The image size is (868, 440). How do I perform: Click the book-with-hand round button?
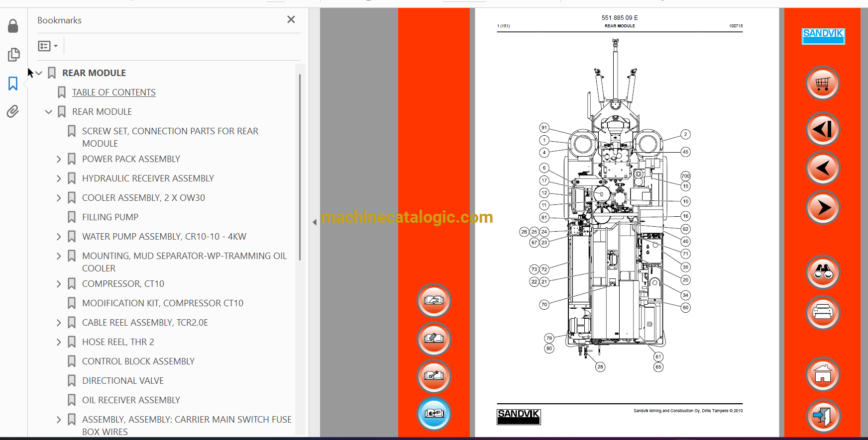(434, 300)
